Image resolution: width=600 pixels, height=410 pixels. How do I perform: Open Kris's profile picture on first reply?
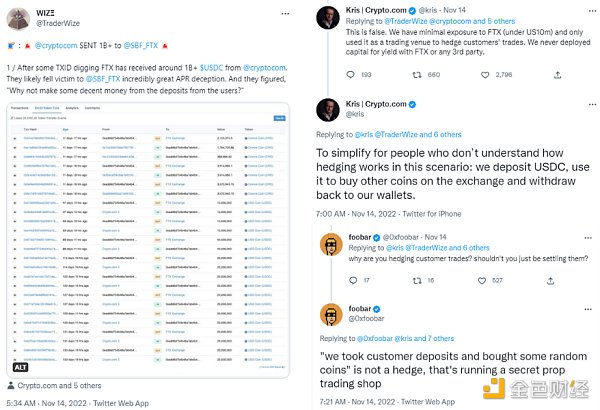click(x=326, y=19)
